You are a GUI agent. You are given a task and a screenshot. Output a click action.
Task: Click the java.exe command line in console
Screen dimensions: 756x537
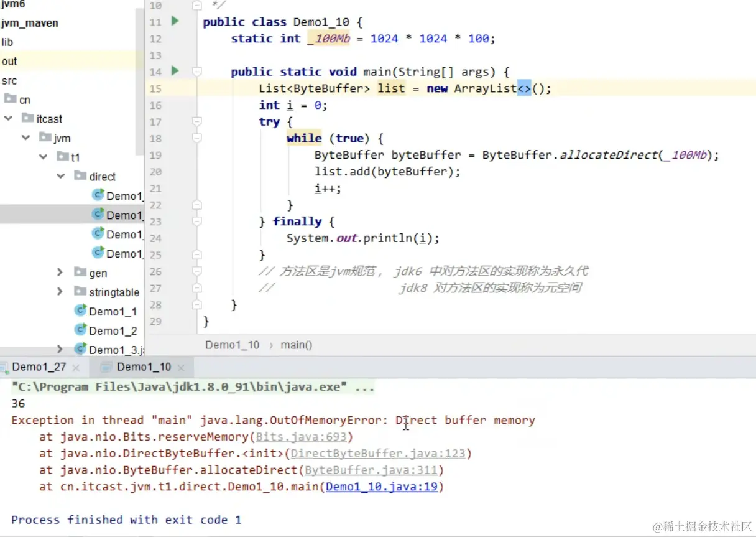point(193,387)
